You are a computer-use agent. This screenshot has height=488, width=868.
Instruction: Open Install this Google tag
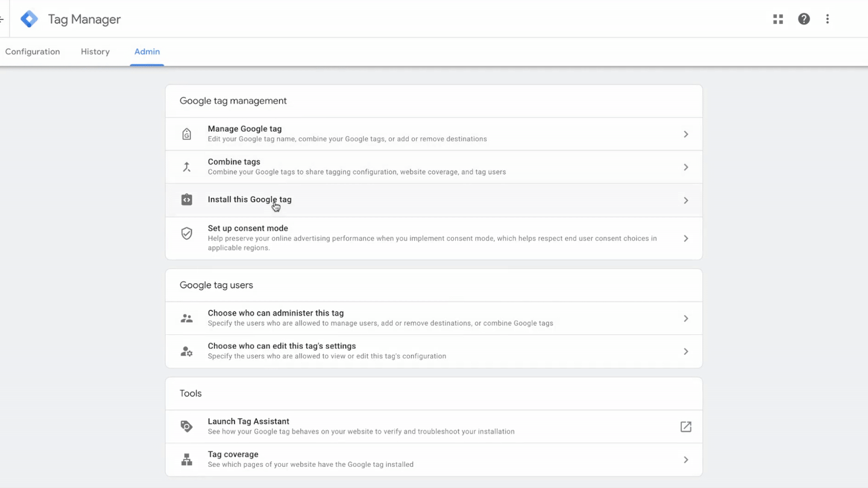(434, 200)
